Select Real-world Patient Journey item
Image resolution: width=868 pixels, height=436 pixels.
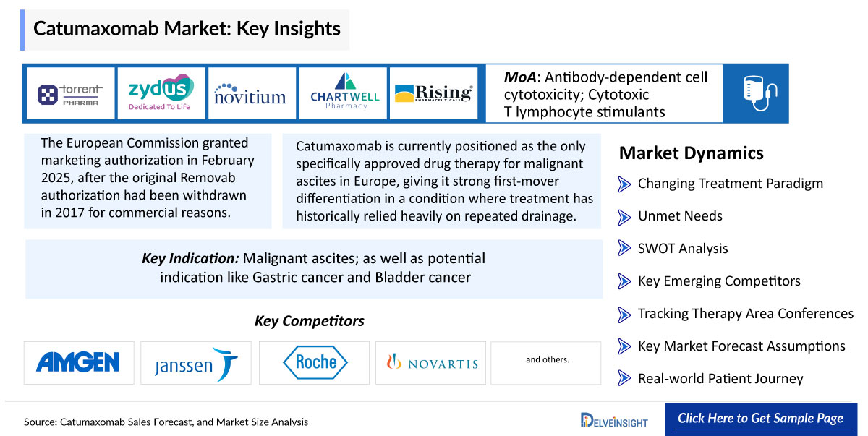(x=720, y=379)
